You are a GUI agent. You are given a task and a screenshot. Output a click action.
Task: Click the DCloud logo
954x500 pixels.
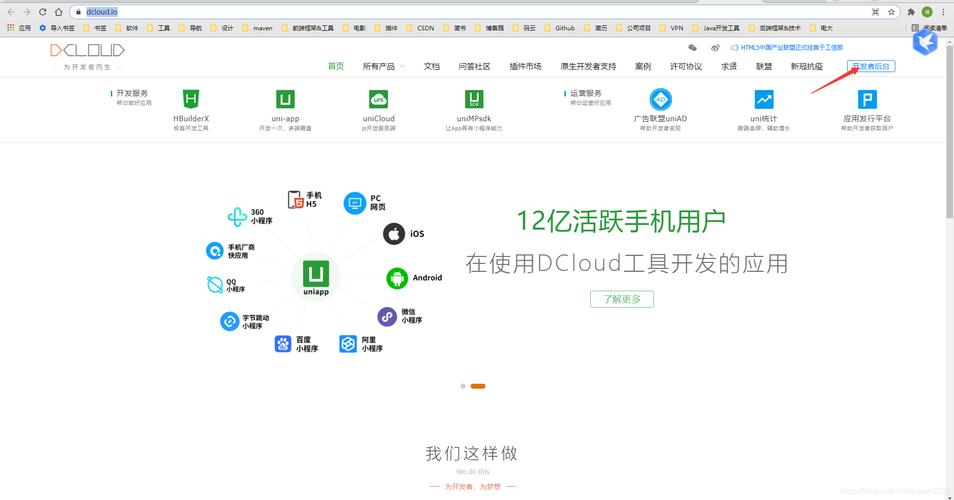pos(87,50)
